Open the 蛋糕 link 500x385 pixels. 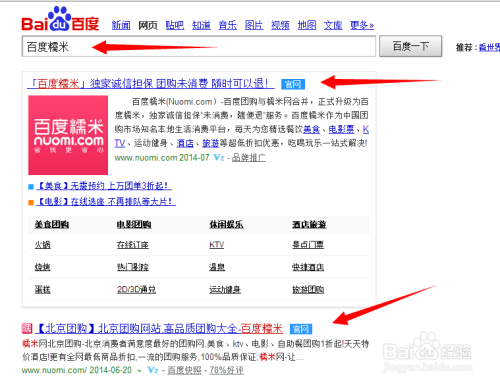tap(43, 290)
